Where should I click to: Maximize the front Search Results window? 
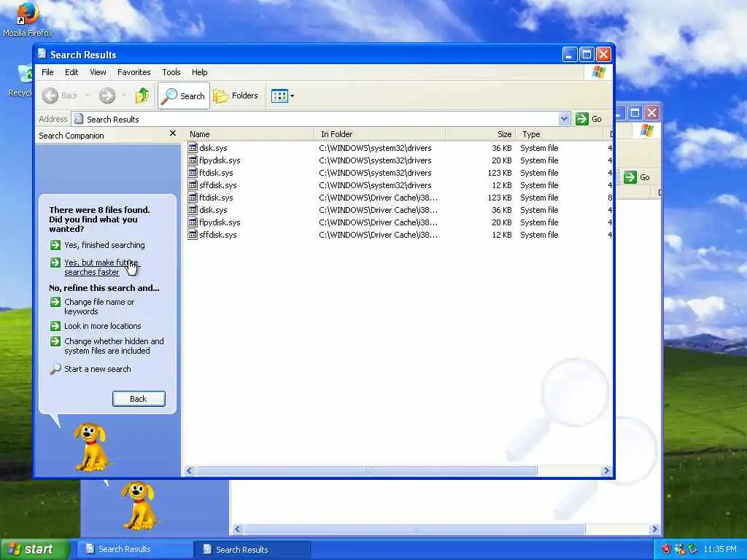pos(587,54)
